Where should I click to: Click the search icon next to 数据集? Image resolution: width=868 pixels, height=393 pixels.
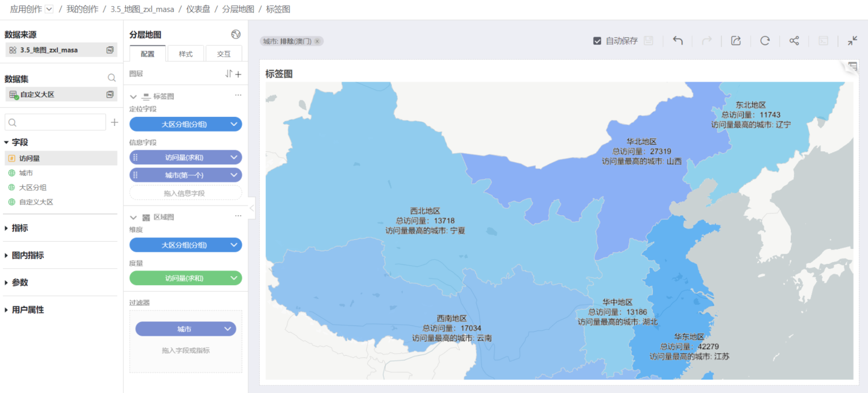pos(112,78)
